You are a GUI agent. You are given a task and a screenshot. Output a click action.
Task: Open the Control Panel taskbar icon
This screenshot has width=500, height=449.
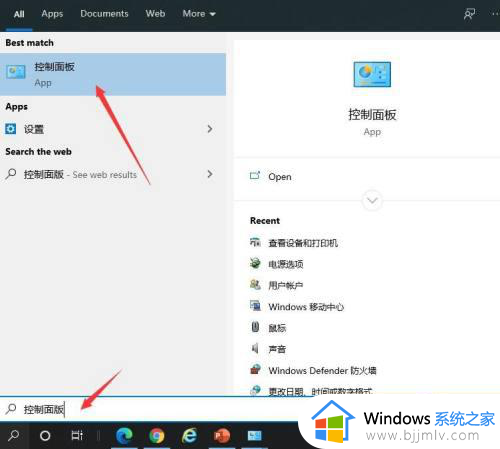tap(254, 435)
